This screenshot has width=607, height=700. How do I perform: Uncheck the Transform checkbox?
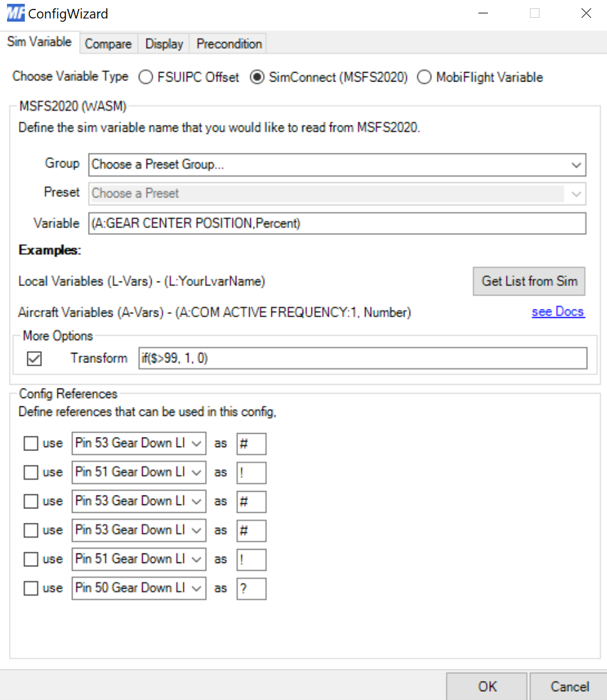coord(34,359)
